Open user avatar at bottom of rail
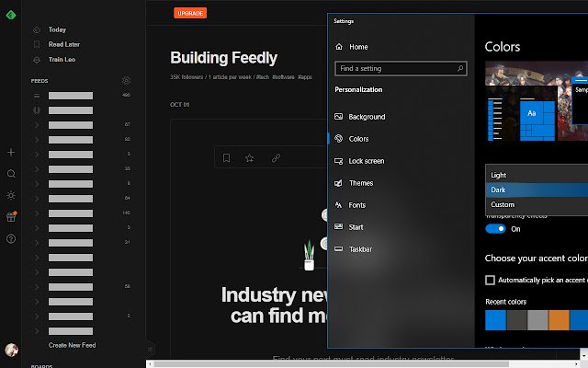Viewport: 588px width, 368px height. [x=11, y=350]
